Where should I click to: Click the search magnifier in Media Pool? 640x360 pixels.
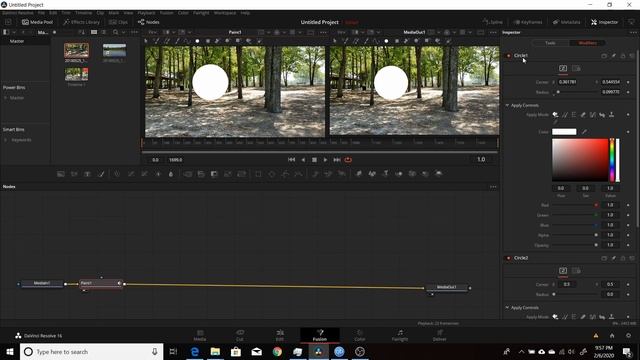pos(116,32)
